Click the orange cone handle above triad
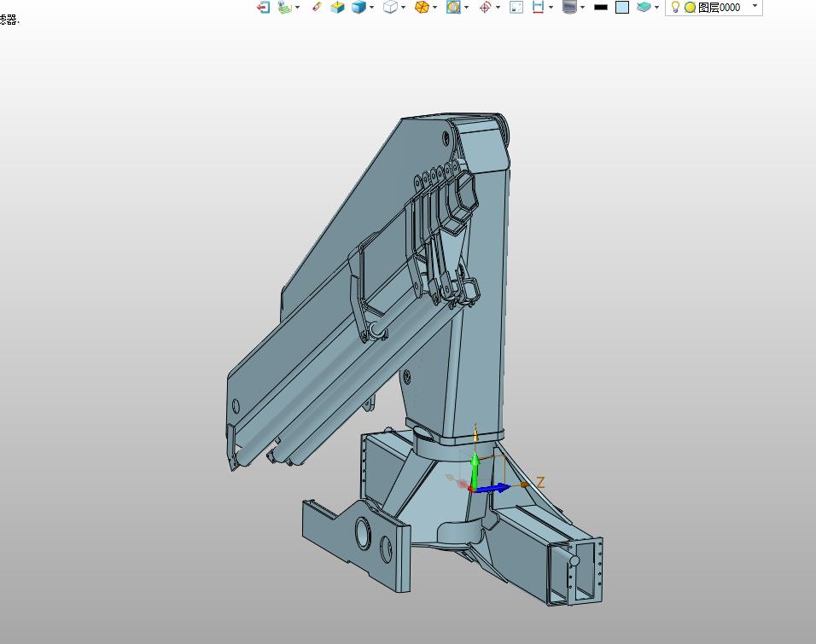This screenshot has height=644, width=816. 475,433
